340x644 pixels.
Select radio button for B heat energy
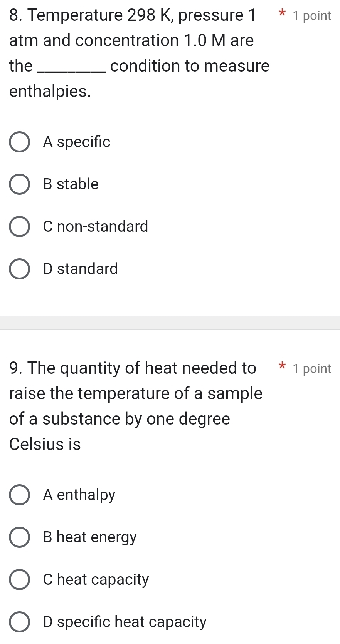(x=20, y=538)
